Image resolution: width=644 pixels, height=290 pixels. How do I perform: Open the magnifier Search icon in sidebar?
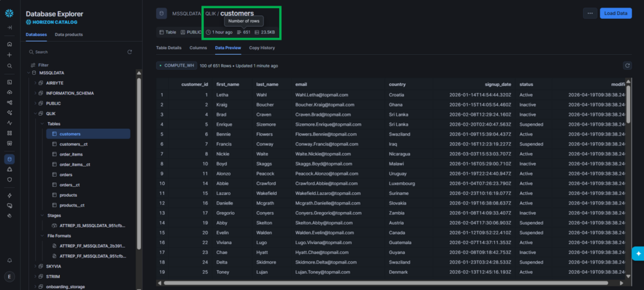point(9,65)
